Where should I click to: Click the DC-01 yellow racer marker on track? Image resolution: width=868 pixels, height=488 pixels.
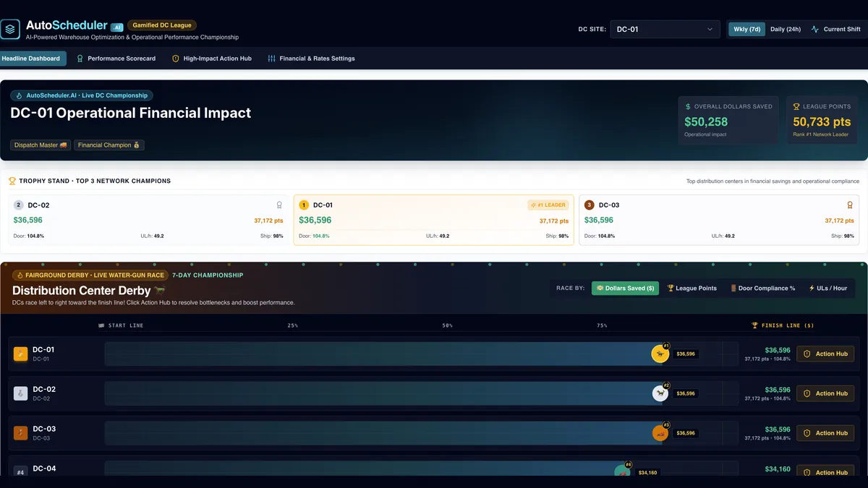point(660,354)
